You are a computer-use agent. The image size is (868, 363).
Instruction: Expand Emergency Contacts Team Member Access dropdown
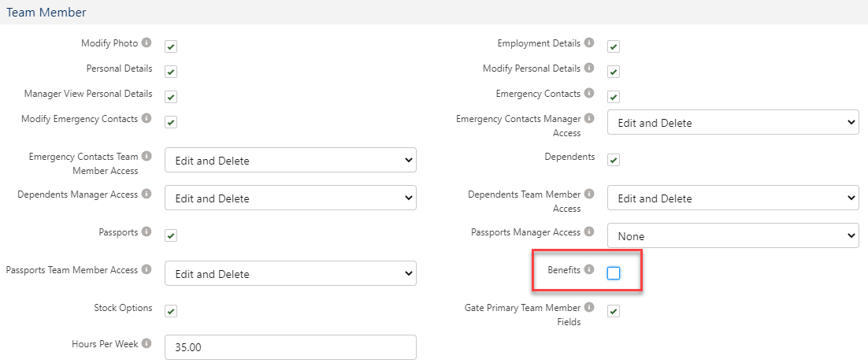coord(290,161)
